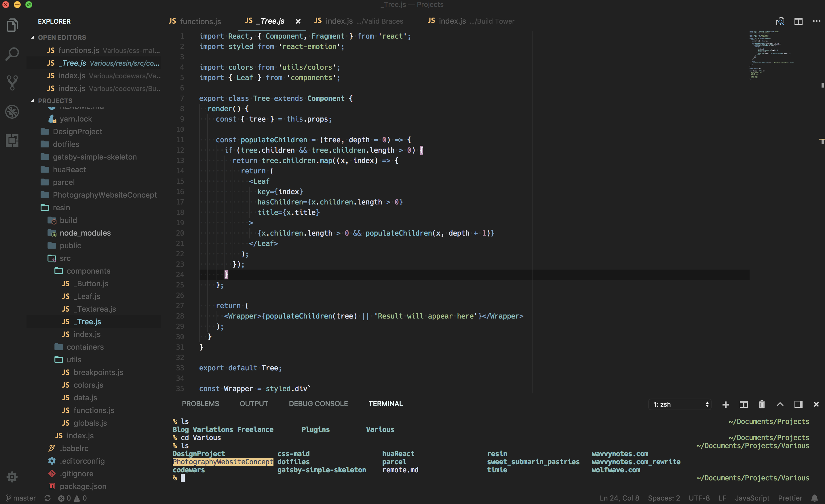
Task: Toggle terminal panel position icon
Action: pos(798,404)
